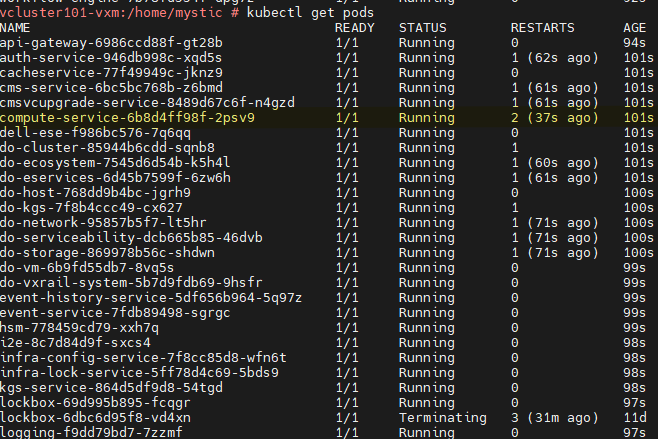Click pod name logging-f9dd79bd7-7zzmf
This screenshot has width=658, height=439.
[x=91, y=432]
